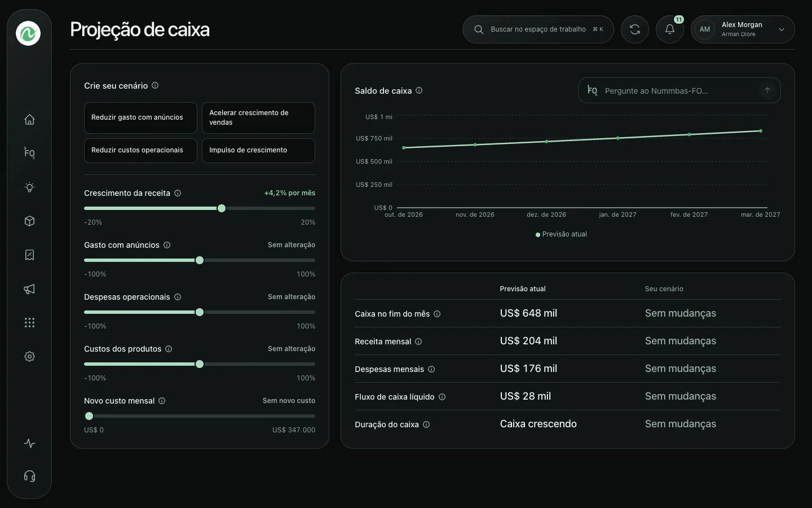Click info icon beside Novo custo mensal
812x508 pixels.
point(162,401)
